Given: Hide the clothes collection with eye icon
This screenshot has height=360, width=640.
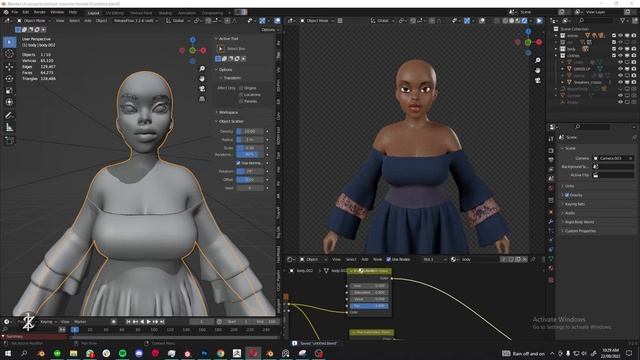Looking at the screenshot, I should click(x=620, y=55).
